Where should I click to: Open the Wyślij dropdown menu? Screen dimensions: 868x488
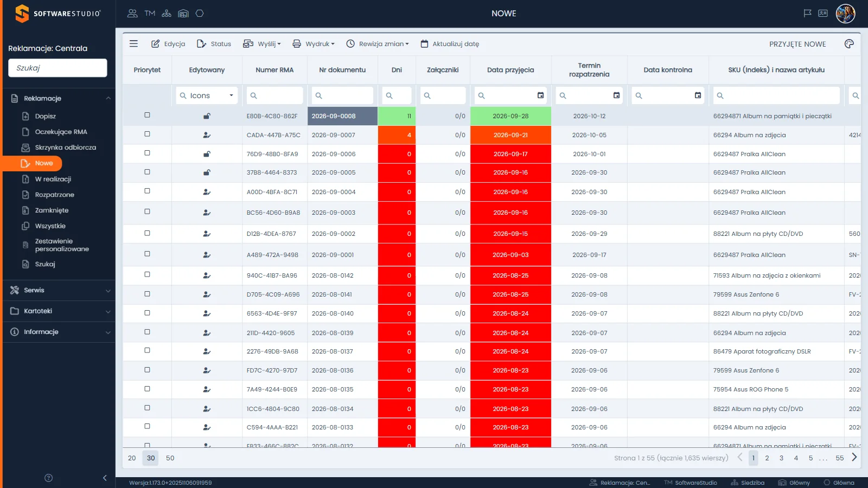click(262, 44)
